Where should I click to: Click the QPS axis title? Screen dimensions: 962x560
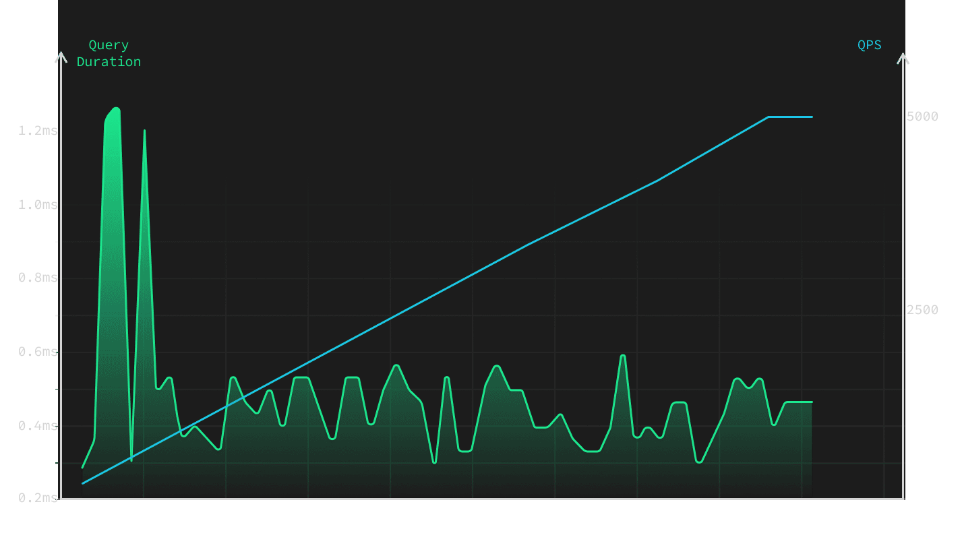(x=869, y=45)
